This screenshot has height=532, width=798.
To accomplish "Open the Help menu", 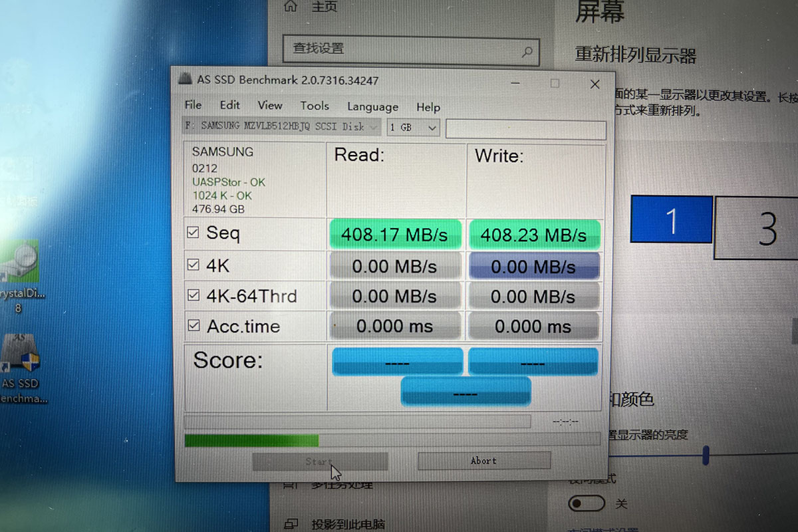I will [428, 107].
